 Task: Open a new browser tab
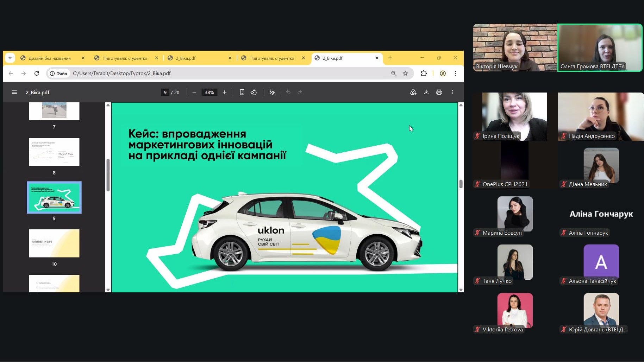coord(390,58)
